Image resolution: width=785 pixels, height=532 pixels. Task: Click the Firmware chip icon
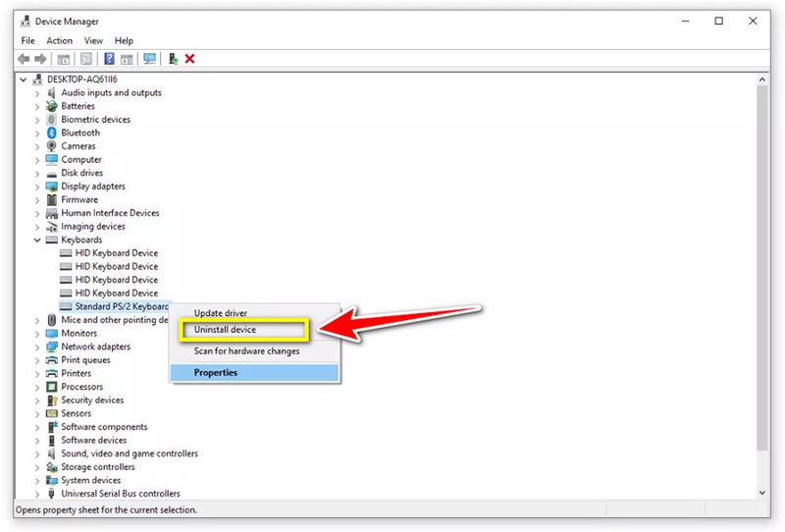point(52,200)
